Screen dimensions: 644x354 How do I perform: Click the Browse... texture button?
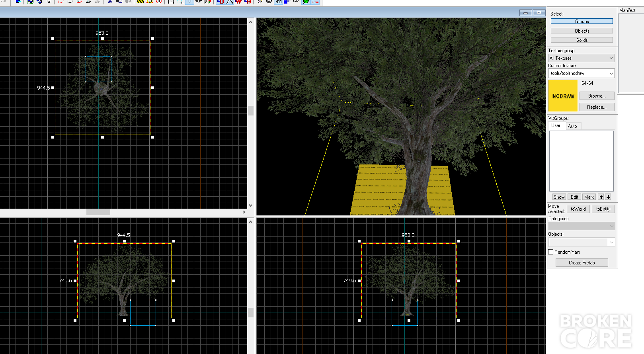(597, 96)
